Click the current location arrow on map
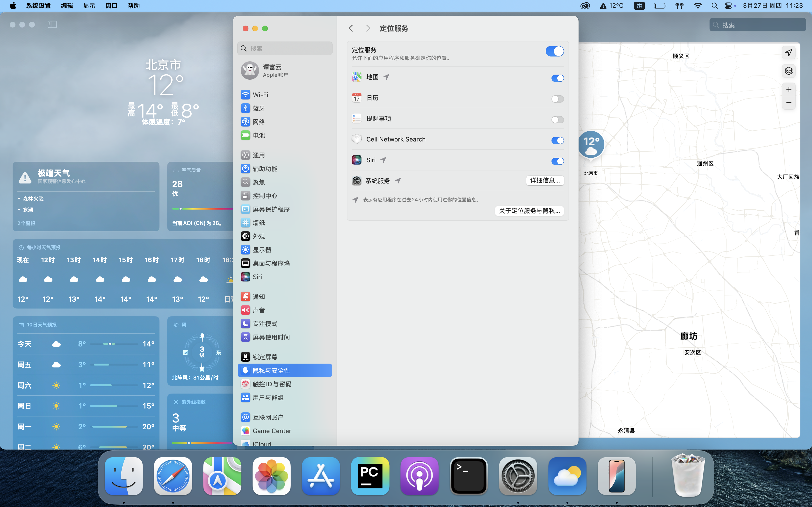812x507 pixels. pos(789,53)
